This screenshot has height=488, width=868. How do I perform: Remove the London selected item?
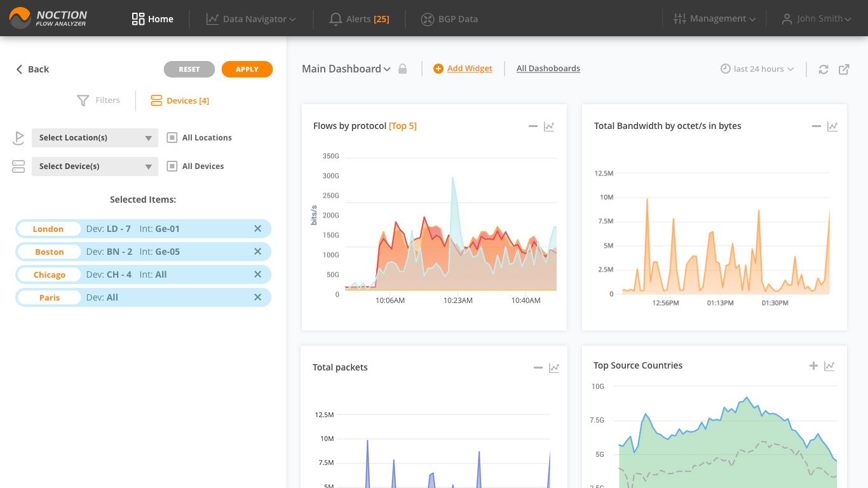[257, 229]
